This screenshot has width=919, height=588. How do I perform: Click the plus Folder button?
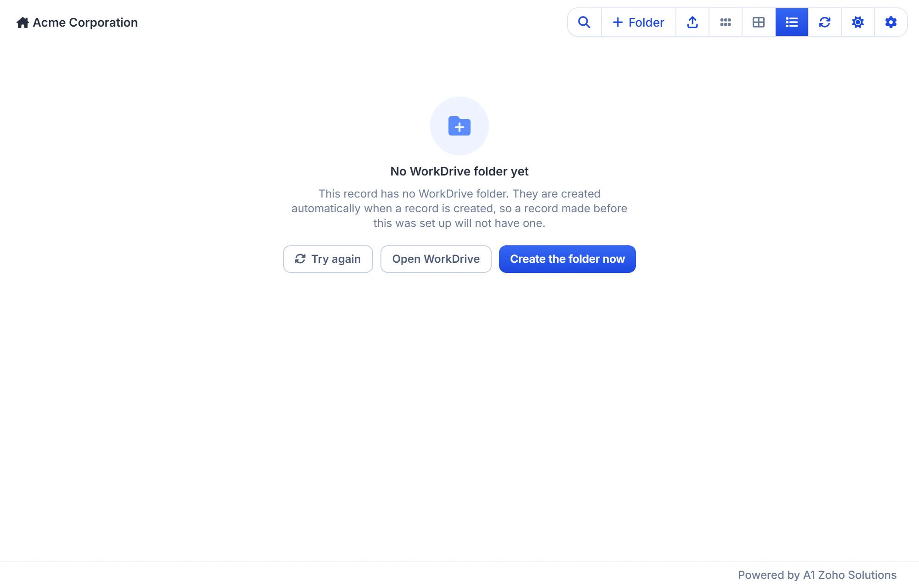[638, 22]
